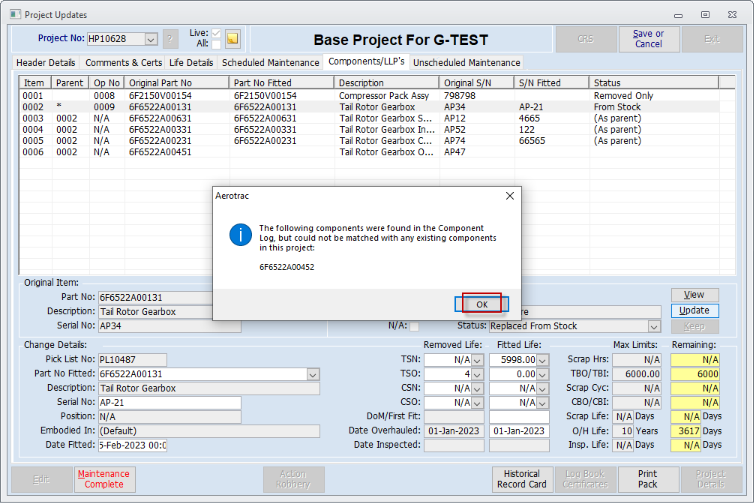The height and width of the screenshot is (503, 754).
Task: Click unmatched part 6F6522A00452 in dialog
Action: coord(287,267)
